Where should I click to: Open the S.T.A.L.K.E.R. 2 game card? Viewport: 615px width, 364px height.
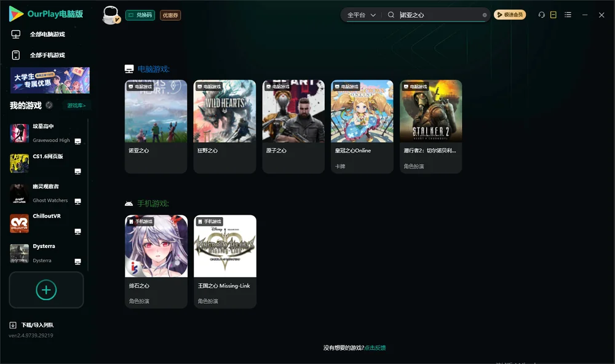pos(430,126)
